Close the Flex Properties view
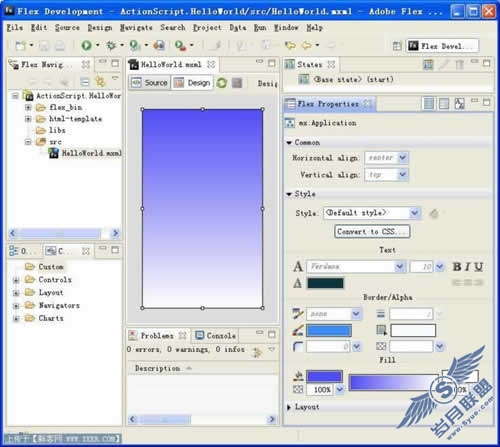The image size is (500, 447). (x=368, y=104)
